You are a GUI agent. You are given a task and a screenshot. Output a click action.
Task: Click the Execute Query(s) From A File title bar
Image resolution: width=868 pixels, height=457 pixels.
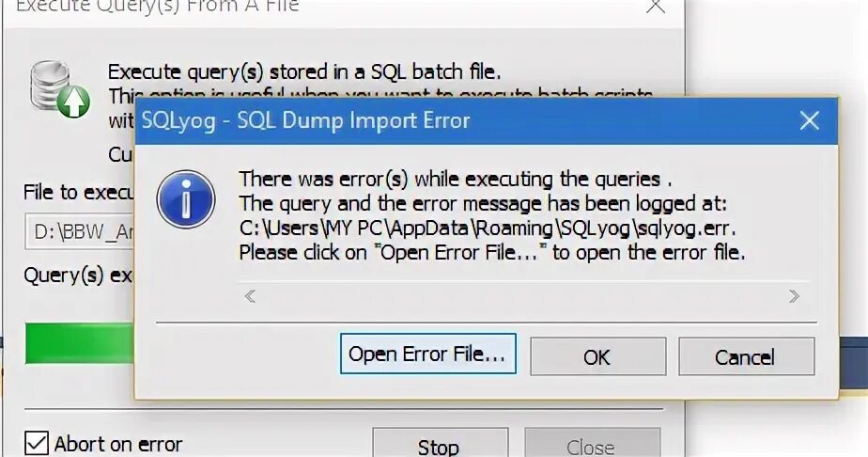(321, 7)
